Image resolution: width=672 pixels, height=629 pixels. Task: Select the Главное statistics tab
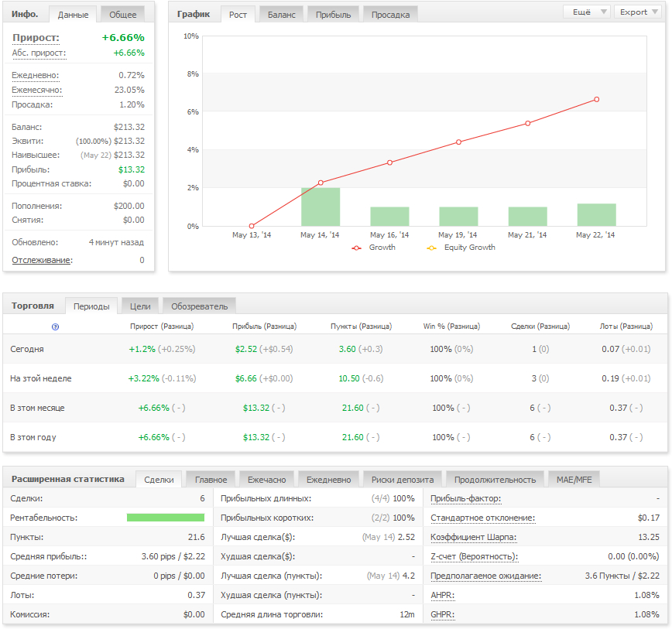(211, 480)
